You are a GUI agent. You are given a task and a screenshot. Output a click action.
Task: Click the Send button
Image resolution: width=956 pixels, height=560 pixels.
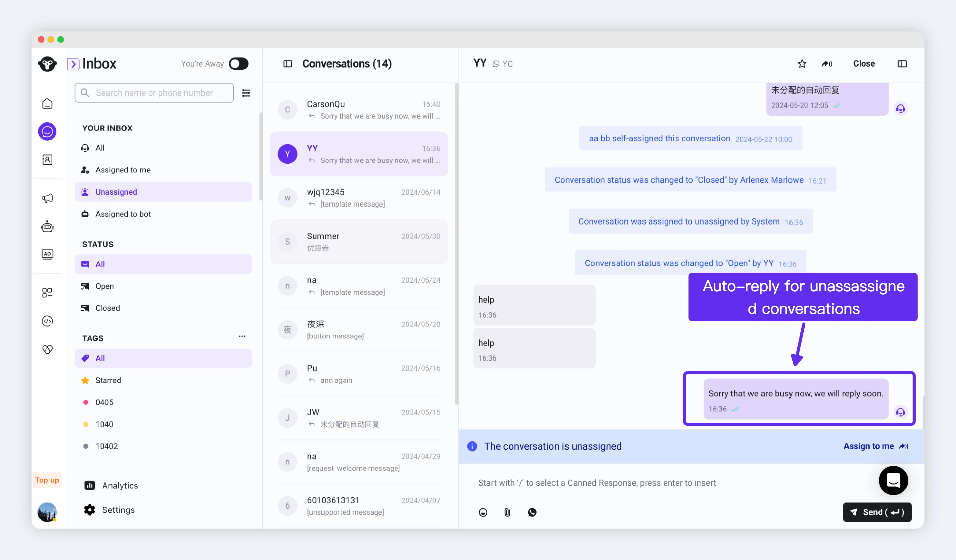877,512
